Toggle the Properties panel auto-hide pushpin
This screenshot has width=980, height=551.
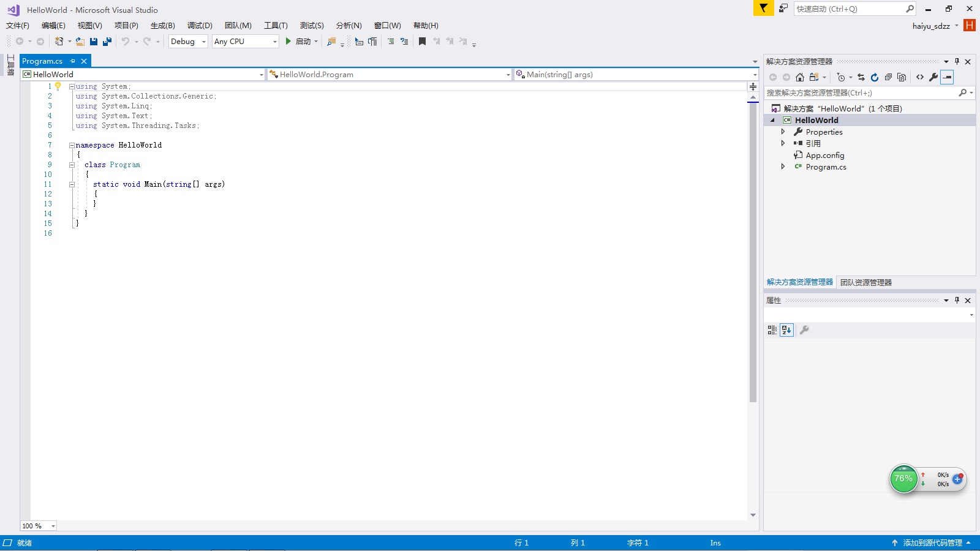pyautogui.click(x=957, y=300)
